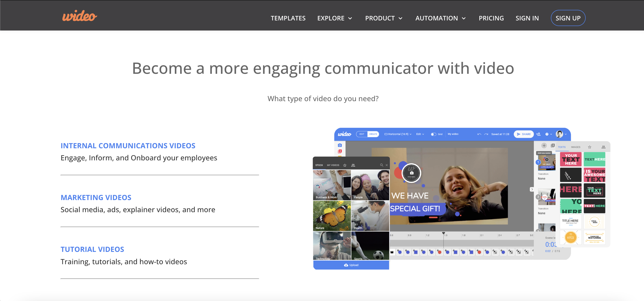Click the star icon in texts panel
The image size is (644, 301).
click(589, 147)
